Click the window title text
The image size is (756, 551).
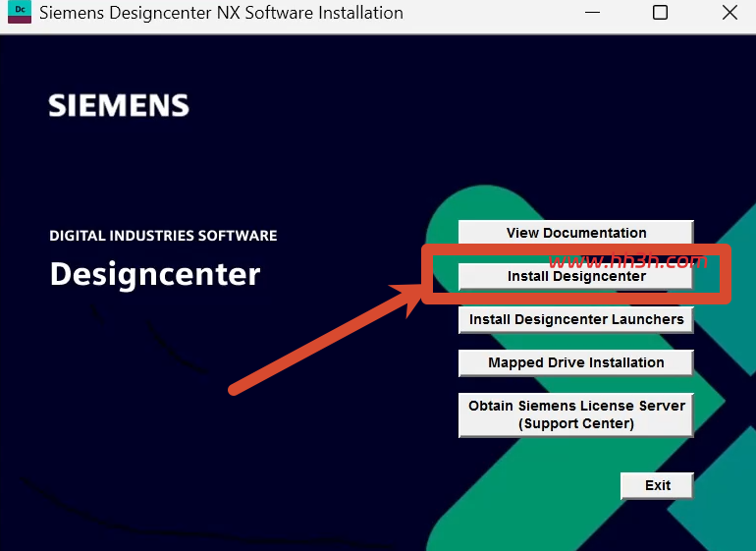pyautogui.click(x=221, y=13)
